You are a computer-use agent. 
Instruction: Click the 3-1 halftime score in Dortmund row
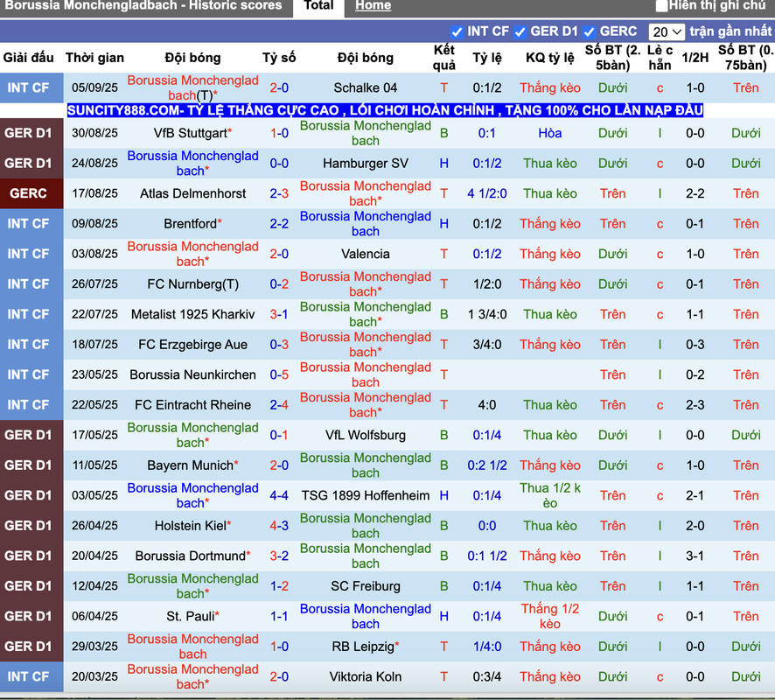(695, 556)
